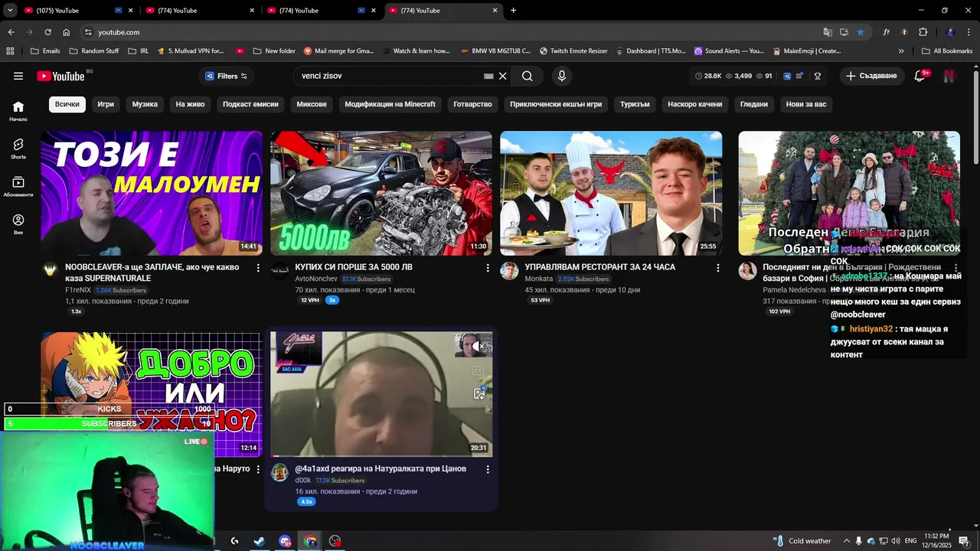
Task: Open options for КУПИХ СИ ПОРШЕ video
Action: [x=488, y=268]
